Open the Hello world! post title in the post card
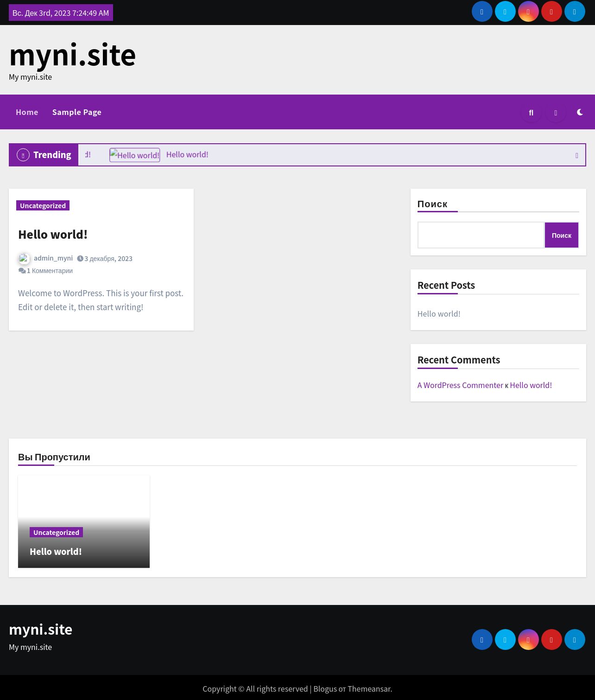Viewport: 595px width, 700px height. (x=53, y=235)
